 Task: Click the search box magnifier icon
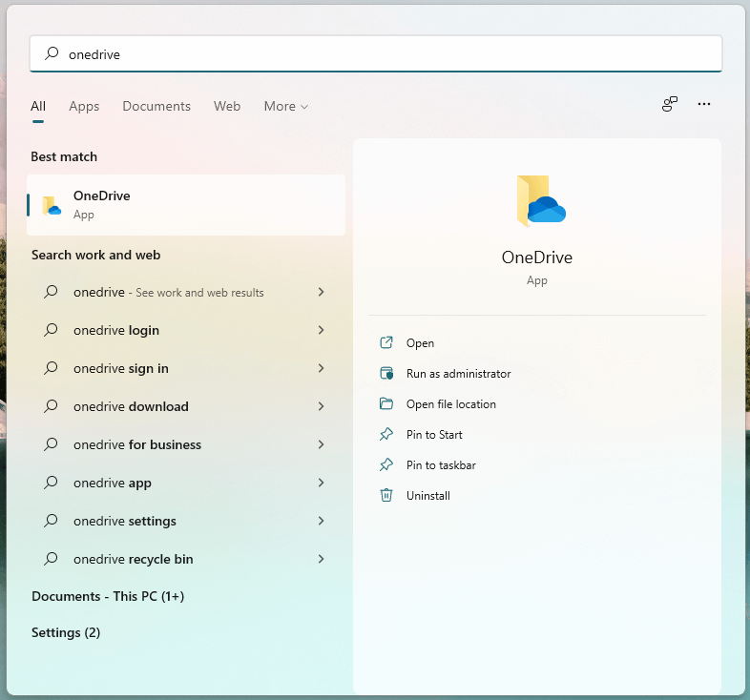[x=52, y=53]
